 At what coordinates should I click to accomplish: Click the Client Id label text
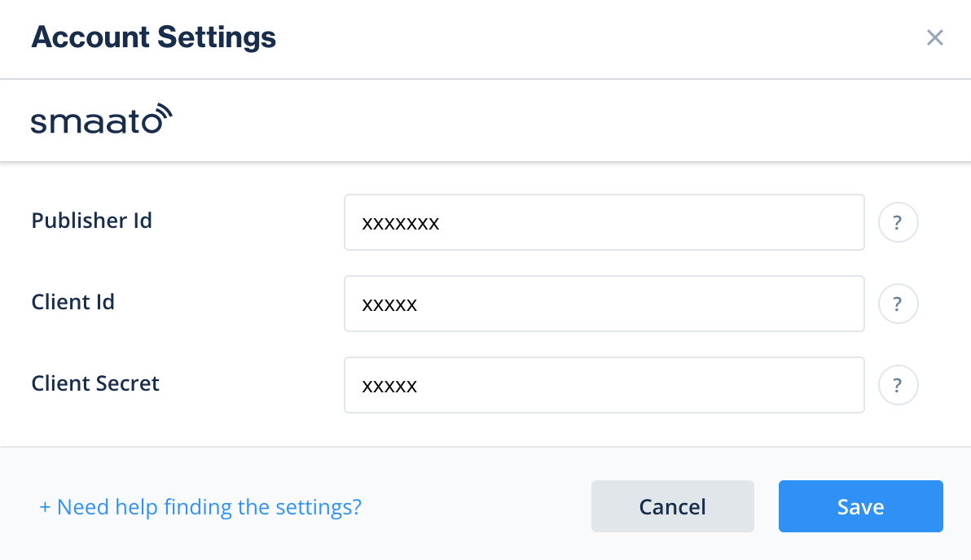click(72, 302)
